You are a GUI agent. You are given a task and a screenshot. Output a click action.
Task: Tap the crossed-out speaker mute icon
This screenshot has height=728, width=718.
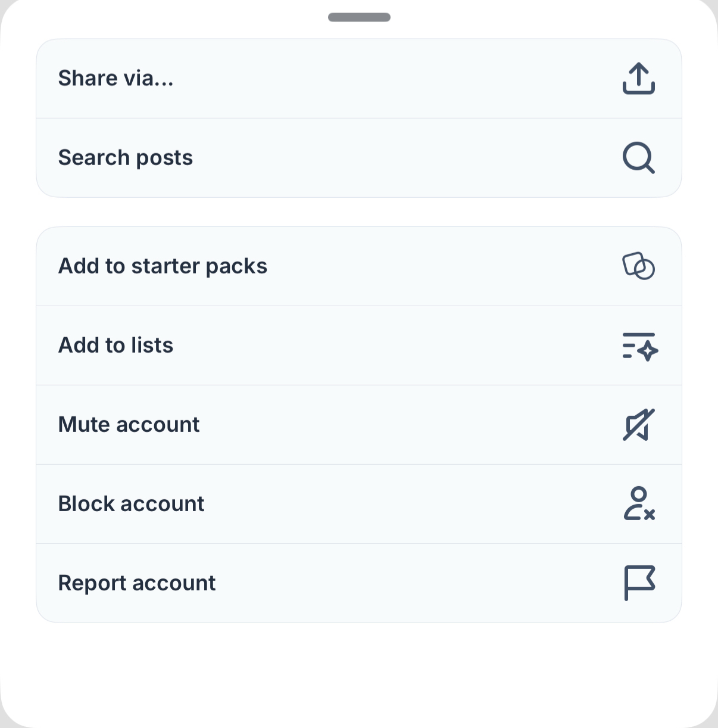point(638,425)
